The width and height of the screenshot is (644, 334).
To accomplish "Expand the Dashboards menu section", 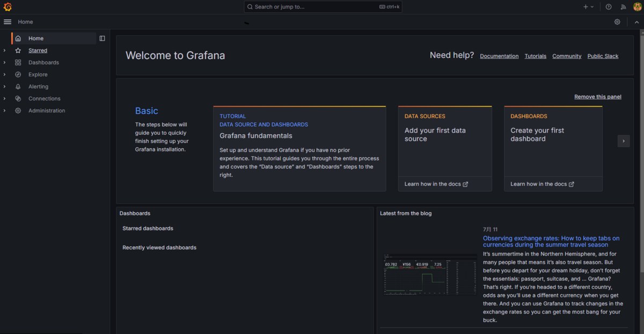I will coord(4,63).
